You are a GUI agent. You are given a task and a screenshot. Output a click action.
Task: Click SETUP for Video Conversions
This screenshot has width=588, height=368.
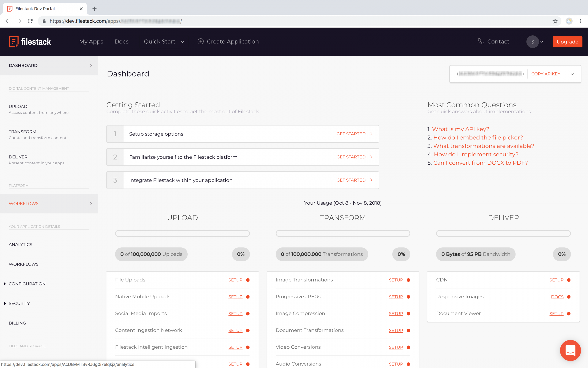click(396, 347)
